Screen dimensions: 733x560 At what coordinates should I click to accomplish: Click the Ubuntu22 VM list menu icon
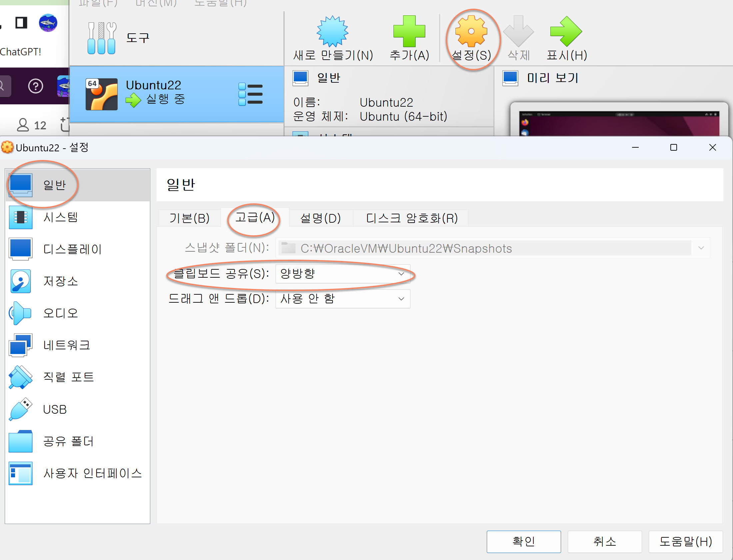[251, 94]
